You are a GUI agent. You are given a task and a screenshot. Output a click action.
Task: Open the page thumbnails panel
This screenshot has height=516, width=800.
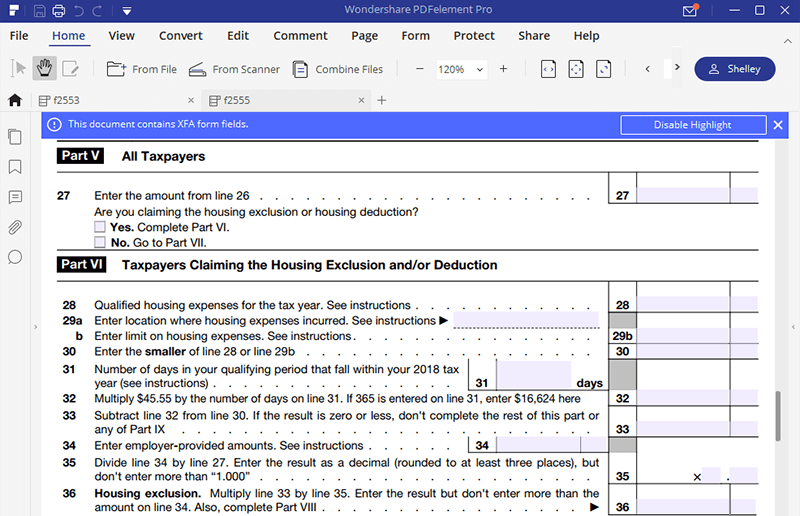15,137
